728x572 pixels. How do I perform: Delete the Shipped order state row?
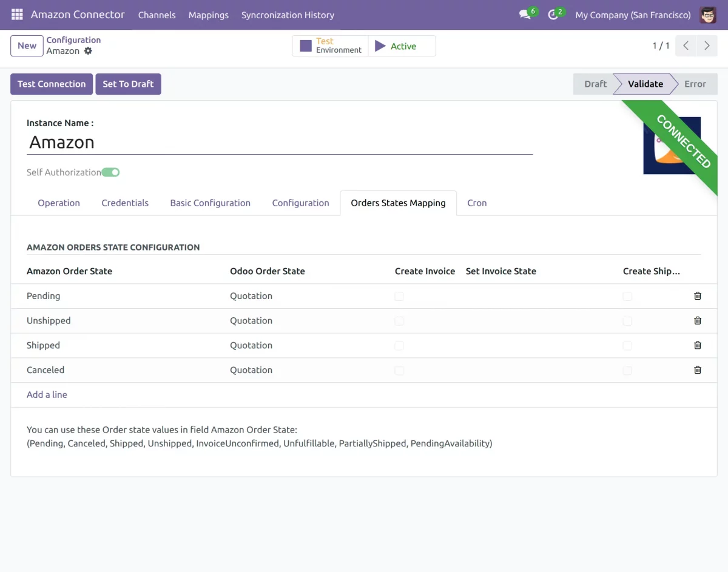[698, 345]
